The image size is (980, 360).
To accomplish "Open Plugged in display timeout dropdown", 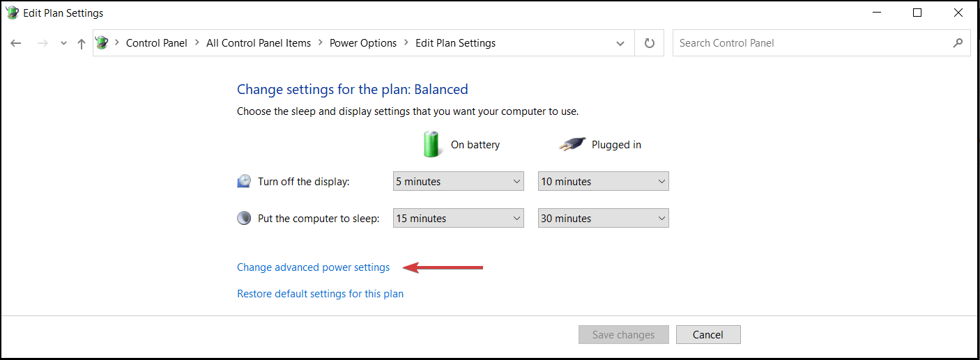I will click(604, 181).
